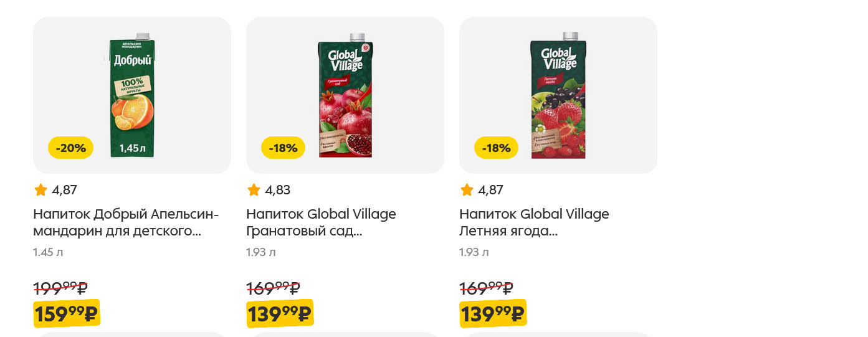Click the 4,83 rating value
This screenshot has width=868, height=337.
[x=278, y=190]
